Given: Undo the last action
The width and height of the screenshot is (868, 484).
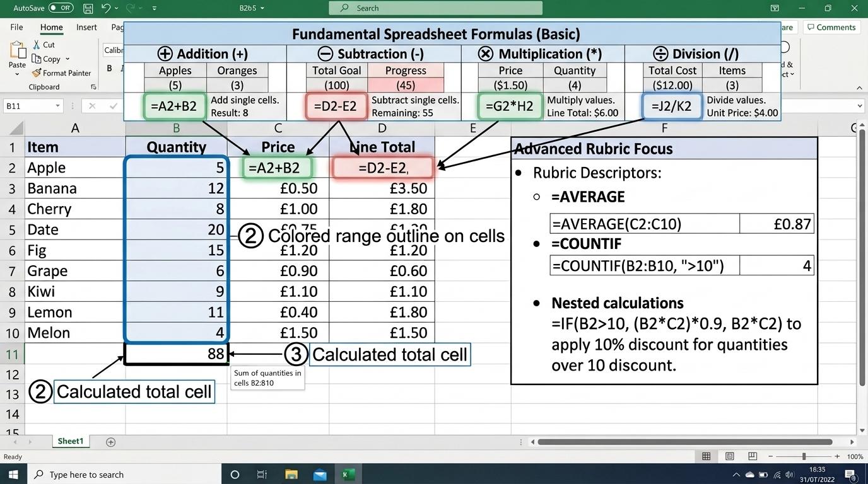Looking at the screenshot, I should [x=107, y=8].
